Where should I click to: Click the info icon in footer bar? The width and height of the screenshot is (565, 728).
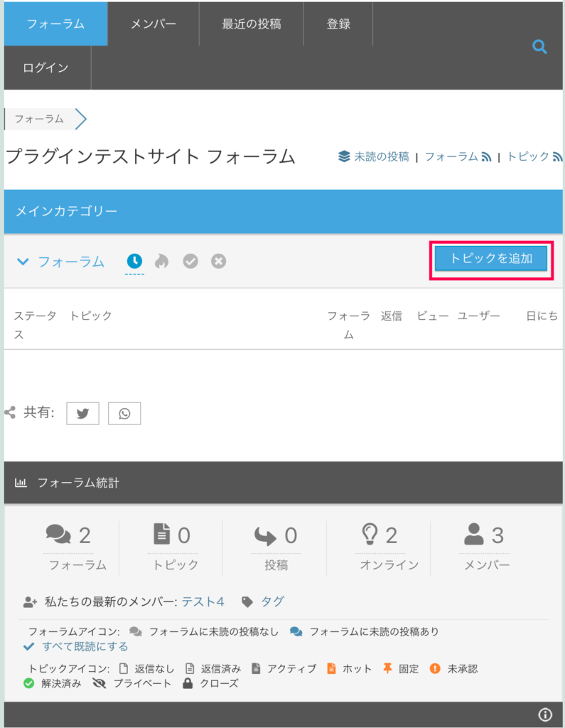click(545, 714)
